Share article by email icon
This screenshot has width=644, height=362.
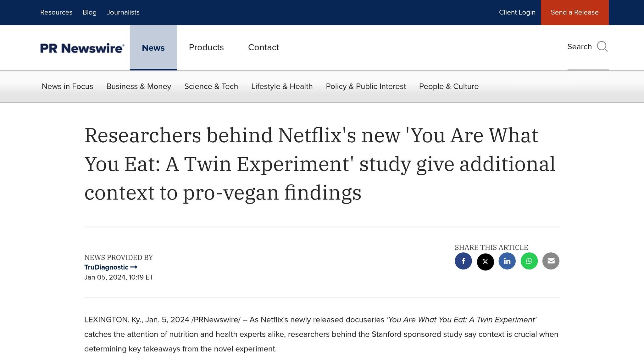pyautogui.click(x=551, y=261)
